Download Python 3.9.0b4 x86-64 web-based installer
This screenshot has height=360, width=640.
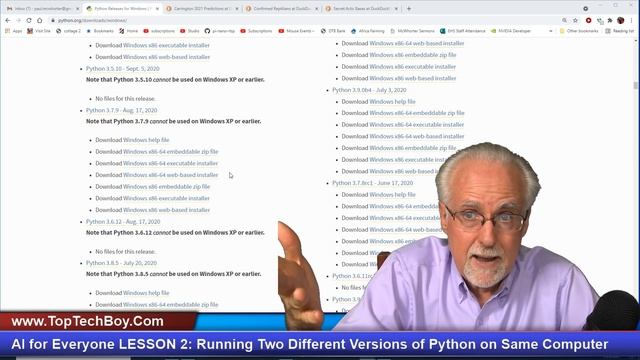[x=416, y=136]
